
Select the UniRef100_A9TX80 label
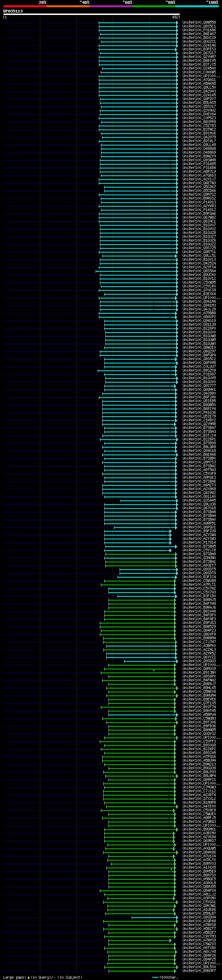tap(199, 948)
